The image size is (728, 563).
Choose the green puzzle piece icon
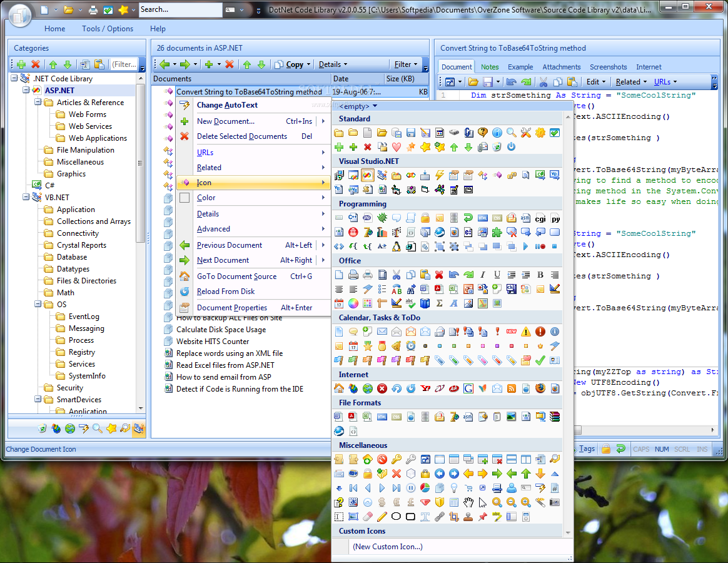497,232
